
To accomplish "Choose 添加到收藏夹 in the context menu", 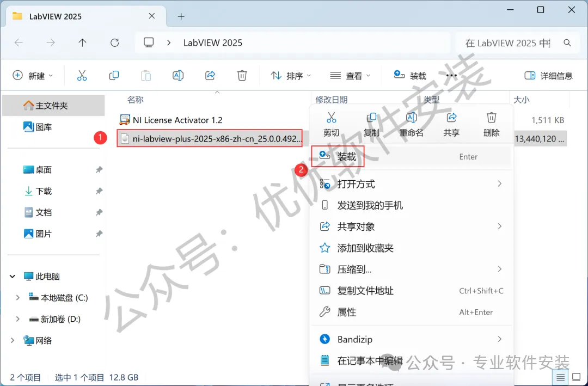I will (412, 248).
